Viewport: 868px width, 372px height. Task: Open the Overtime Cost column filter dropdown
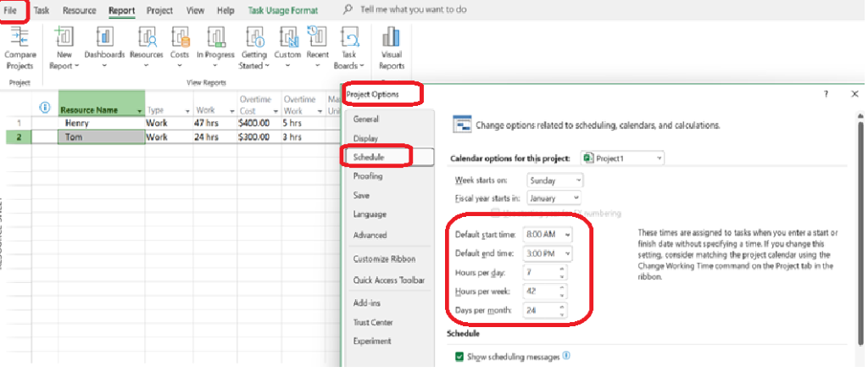(x=275, y=111)
